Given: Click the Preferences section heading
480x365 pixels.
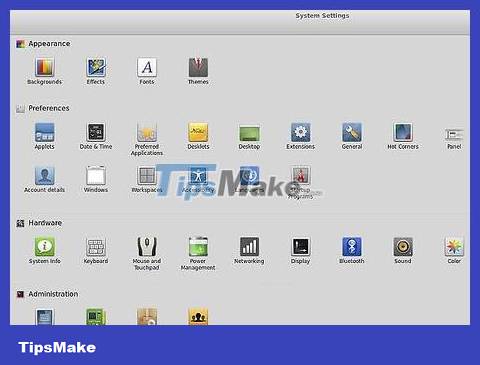Looking at the screenshot, I should click(49, 108).
